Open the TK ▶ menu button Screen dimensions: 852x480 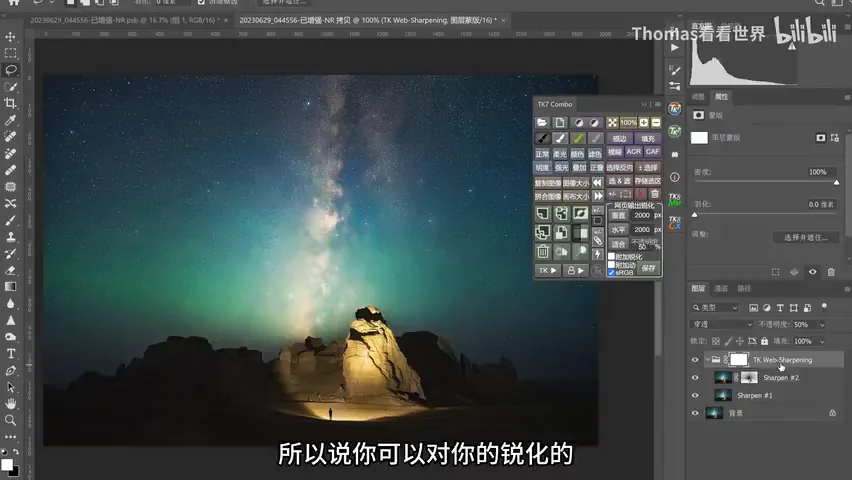click(x=547, y=270)
